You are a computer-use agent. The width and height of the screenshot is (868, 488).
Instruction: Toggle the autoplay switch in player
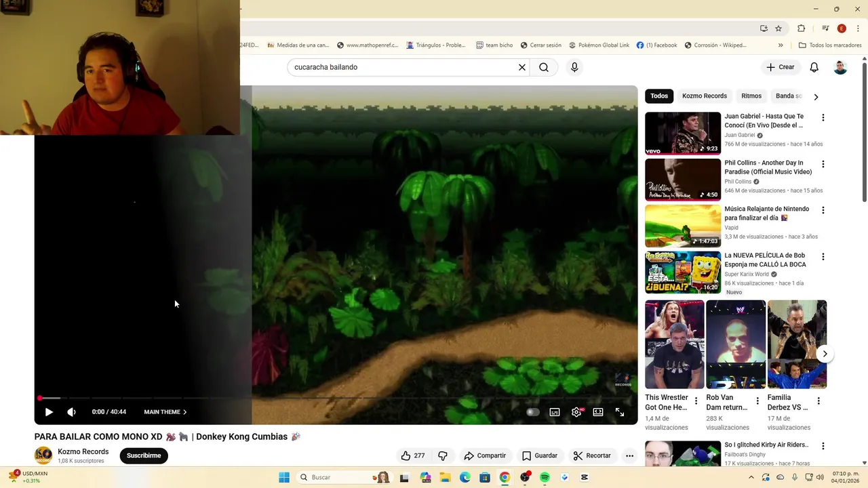point(533,412)
